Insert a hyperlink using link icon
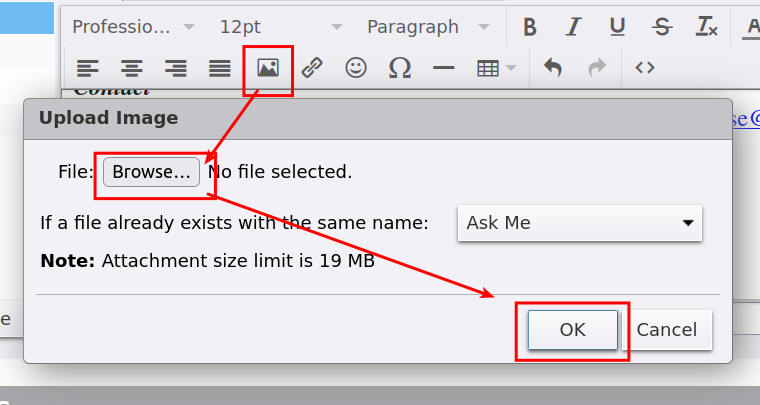This screenshot has width=760, height=405. tap(312, 68)
